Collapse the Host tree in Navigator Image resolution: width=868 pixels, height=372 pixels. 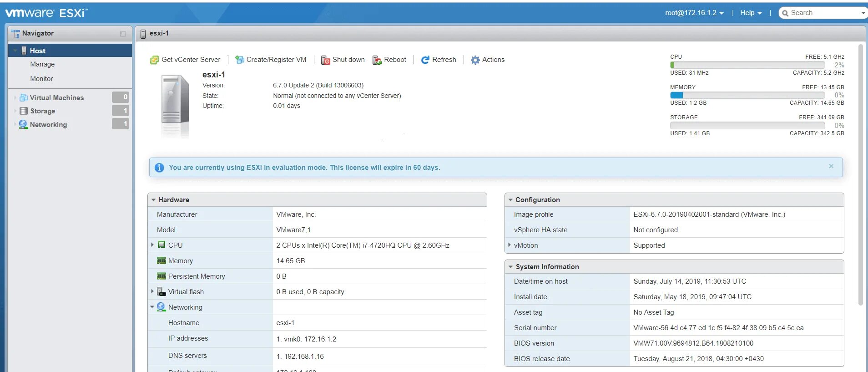click(15, 51)
